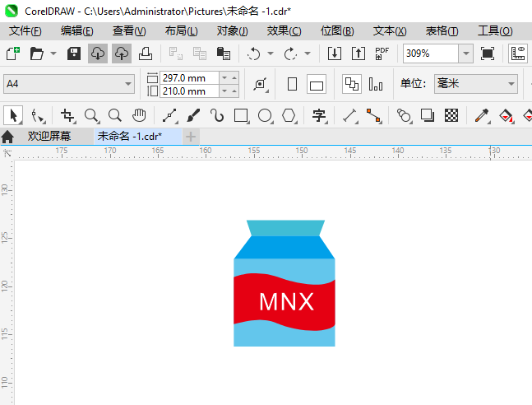Select the second magnifier tool
The width and height of the screenshot is (532, 405).
pyautogui.click(x=115, y=116)
